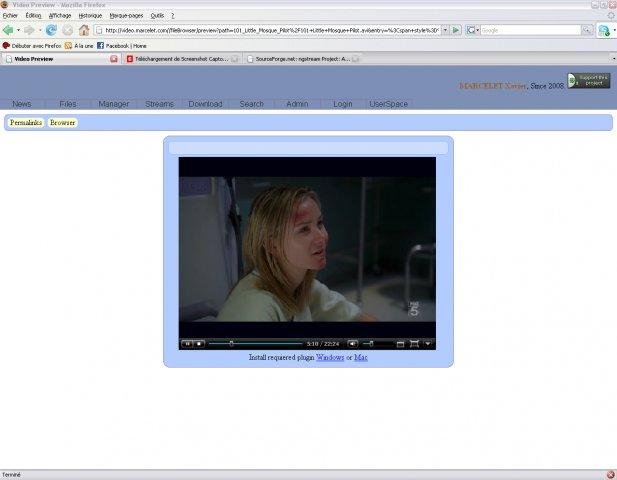Go to the Login page
617x480 pixels.
pos(343,104)
